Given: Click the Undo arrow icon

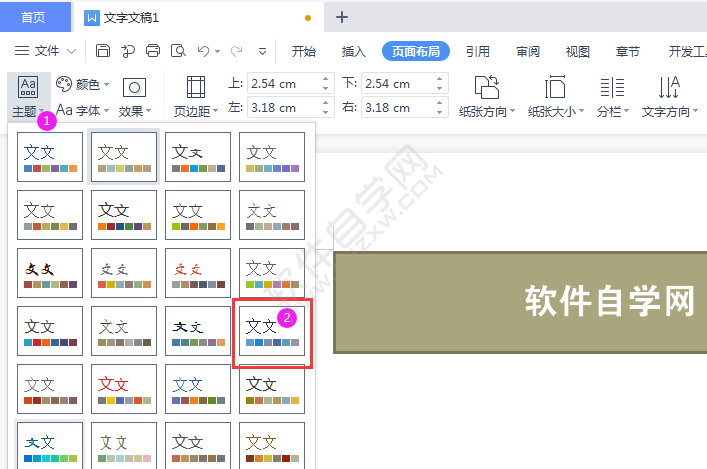Looking at the screenshot, I should coord(203,51).
